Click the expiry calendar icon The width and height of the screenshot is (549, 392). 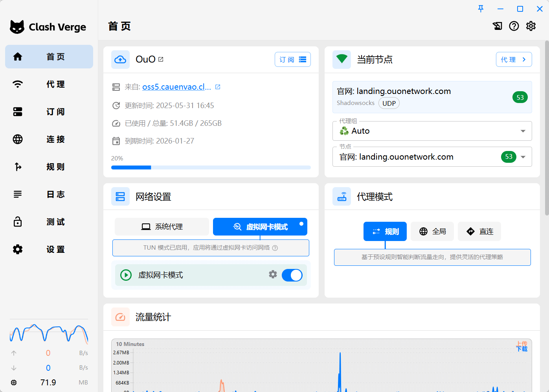pyautogui.click(x=116, y=141)
